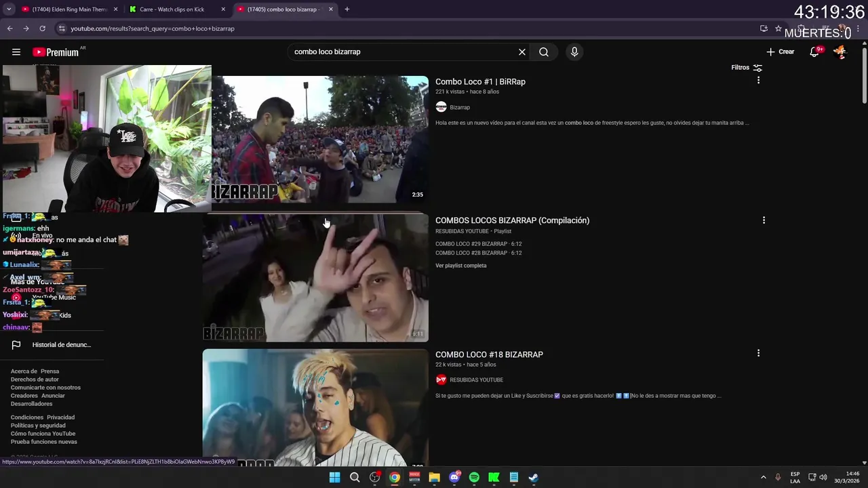View site information icon in address bar
Image resolution: width=868 pixels, height=488 pixels.
(x=62, y=28)
